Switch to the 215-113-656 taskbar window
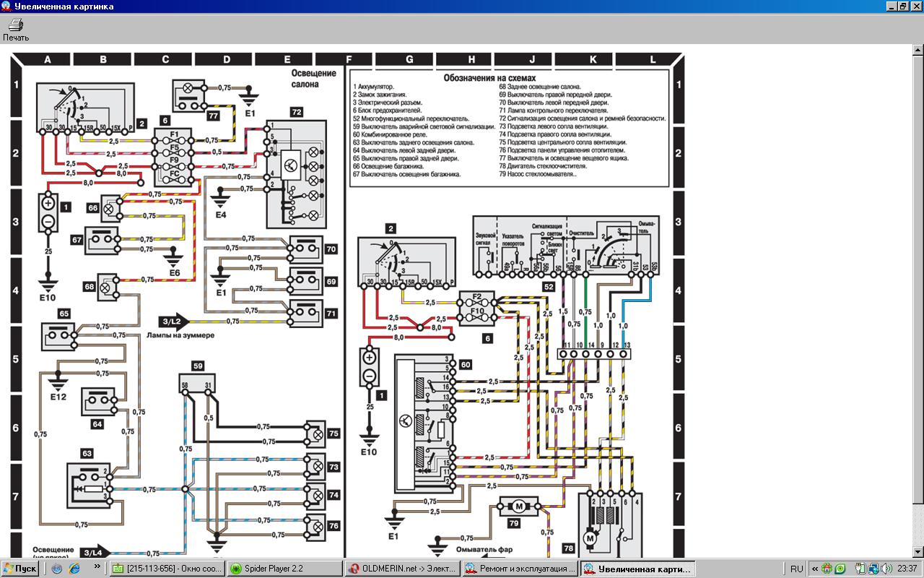 (x=167, y=569)
